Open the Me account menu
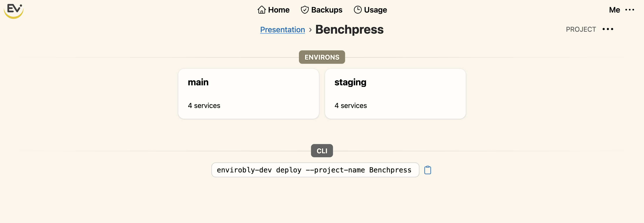The image size is (644, 223). [x=614, y=10]
